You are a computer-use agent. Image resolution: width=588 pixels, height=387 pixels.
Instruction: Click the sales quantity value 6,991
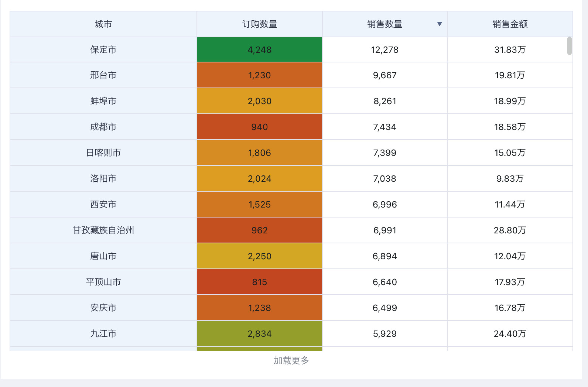click(x=385, y=230)
